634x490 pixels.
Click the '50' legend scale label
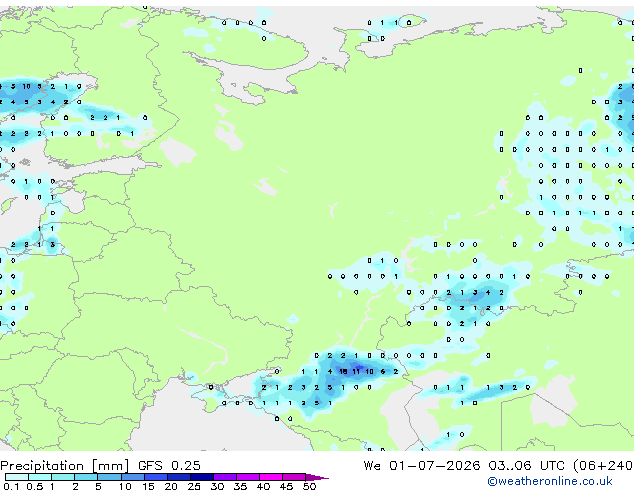point(309,486)
